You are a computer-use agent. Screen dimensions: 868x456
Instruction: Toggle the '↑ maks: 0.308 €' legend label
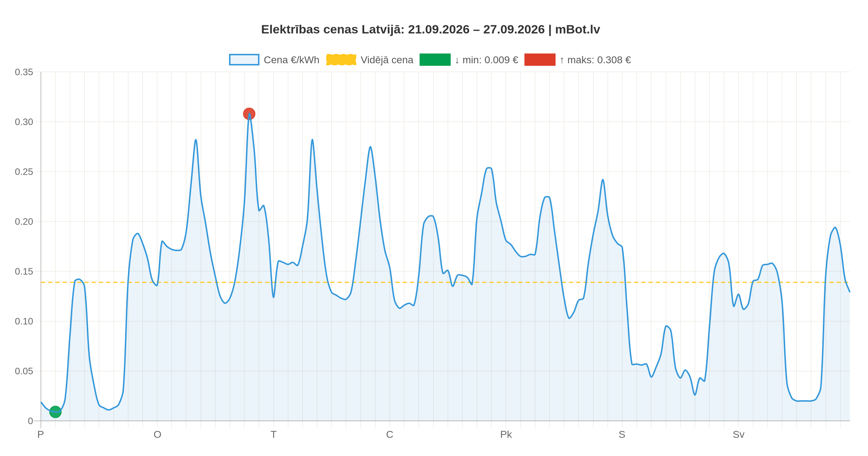[x=595, y=60]
